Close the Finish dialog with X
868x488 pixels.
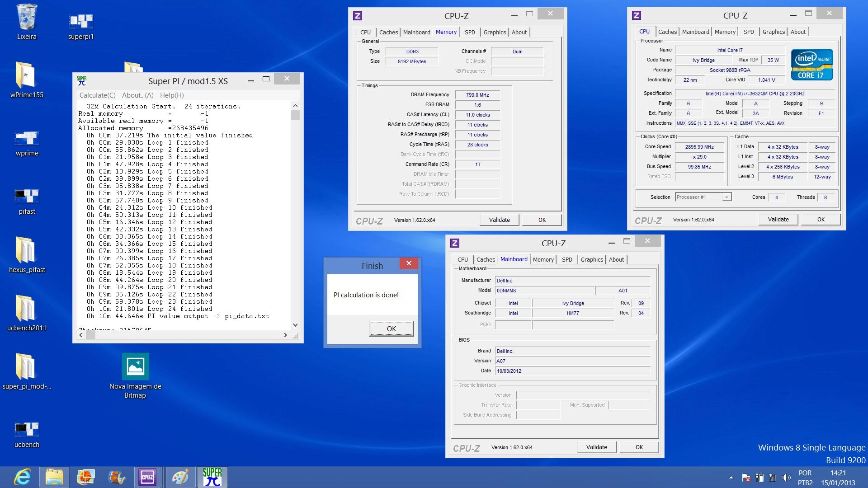click(x=409, y=263)
